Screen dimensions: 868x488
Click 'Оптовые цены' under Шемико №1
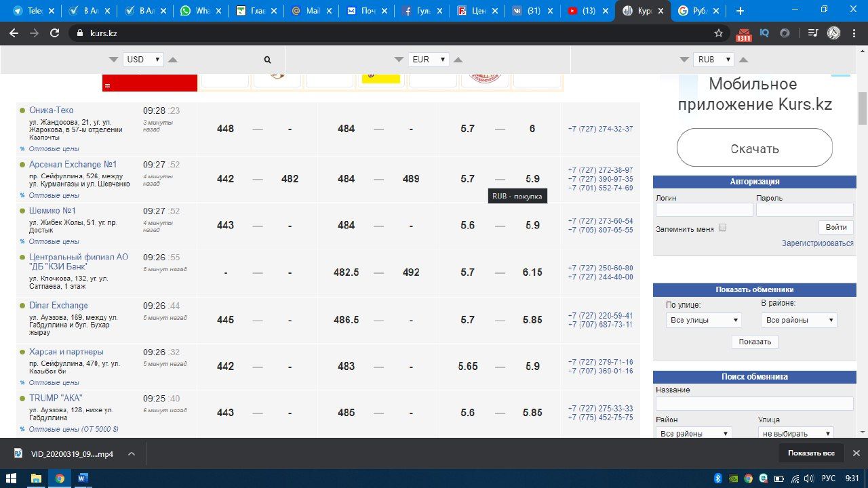point(54,241)
